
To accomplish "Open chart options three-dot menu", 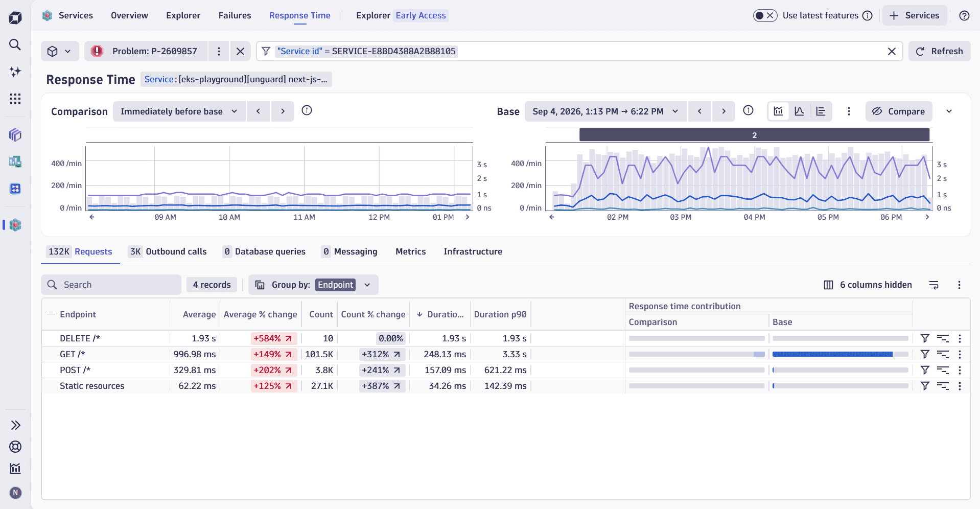I will pos(849,111).
